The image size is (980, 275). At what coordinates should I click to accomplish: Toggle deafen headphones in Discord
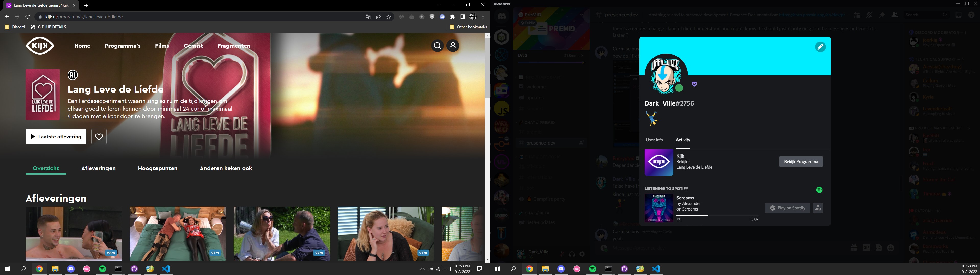click(572, 254)
